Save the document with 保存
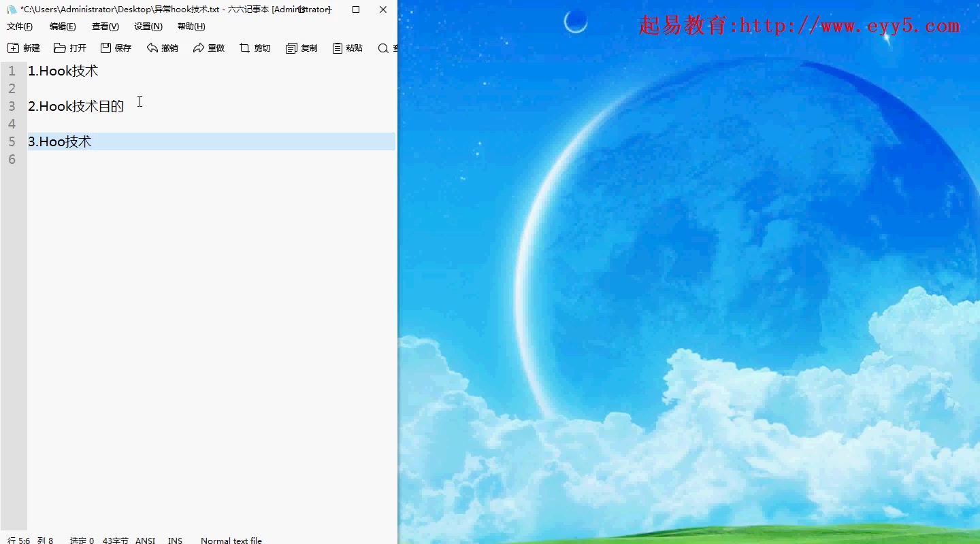The width and height of the screenshot is (980, 544). point(116,48)
